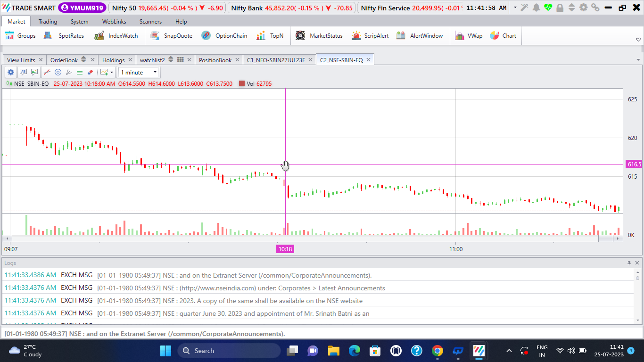644x362 pixels.
Task: Switch to the System menu tab
Action: [79, 22]
